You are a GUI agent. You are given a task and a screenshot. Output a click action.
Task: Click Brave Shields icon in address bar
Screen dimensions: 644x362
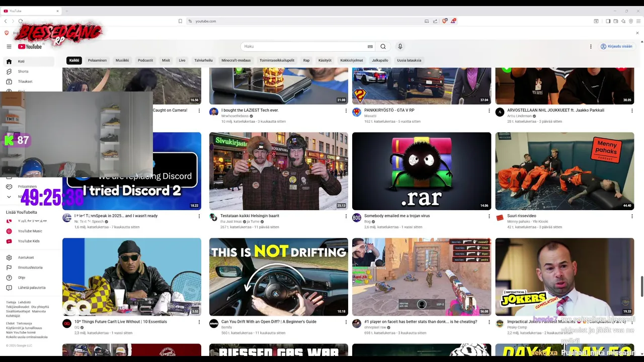click(445, 21)
